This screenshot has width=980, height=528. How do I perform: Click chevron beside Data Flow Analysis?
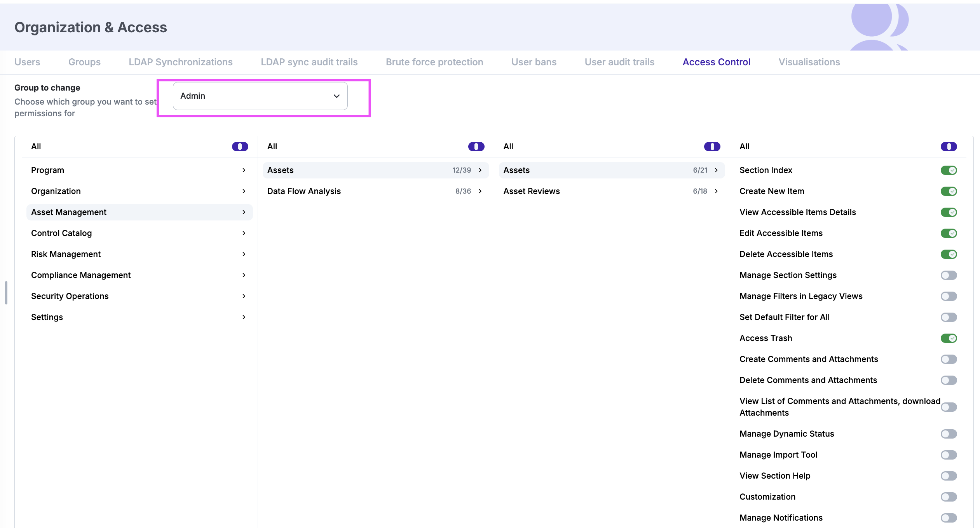coord(480,191)
